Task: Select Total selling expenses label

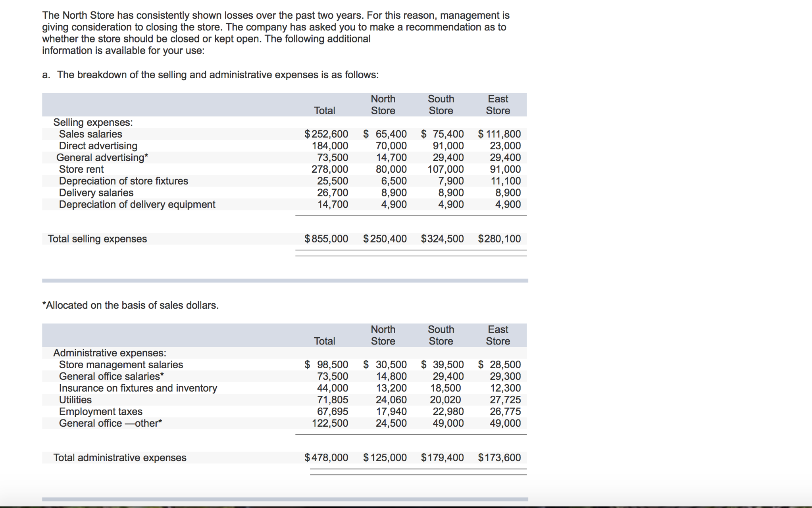Action: click(97, 239)
